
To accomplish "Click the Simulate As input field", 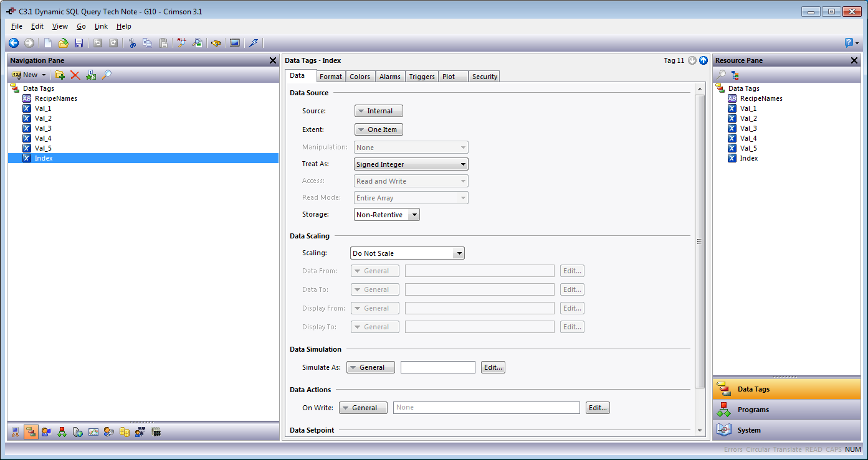I will pyautogui.click(x=438, y=367).
